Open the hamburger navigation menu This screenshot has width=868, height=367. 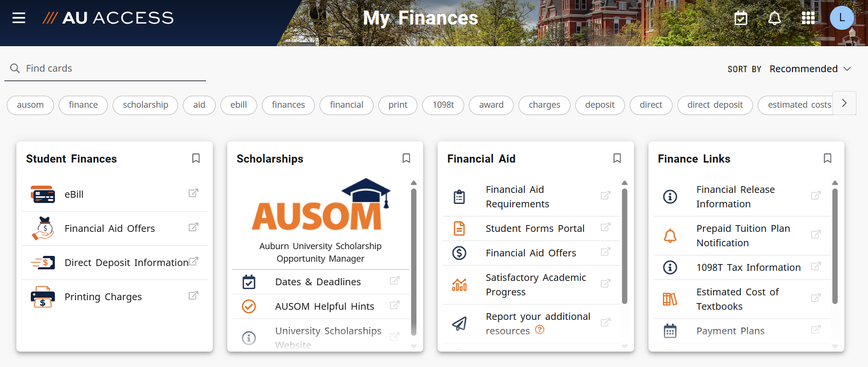[x=19, y=18]
